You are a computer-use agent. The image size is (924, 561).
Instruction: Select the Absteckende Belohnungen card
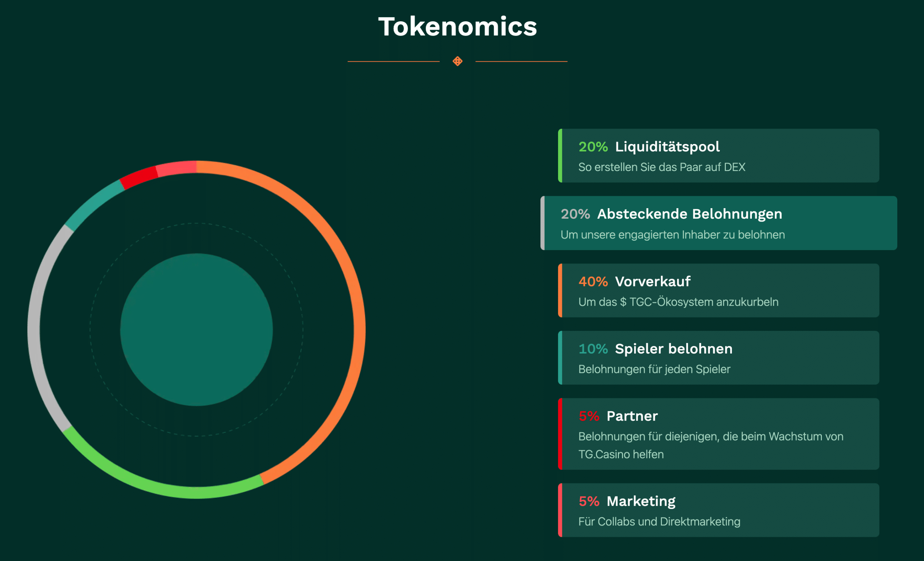(x=719, y=223)
